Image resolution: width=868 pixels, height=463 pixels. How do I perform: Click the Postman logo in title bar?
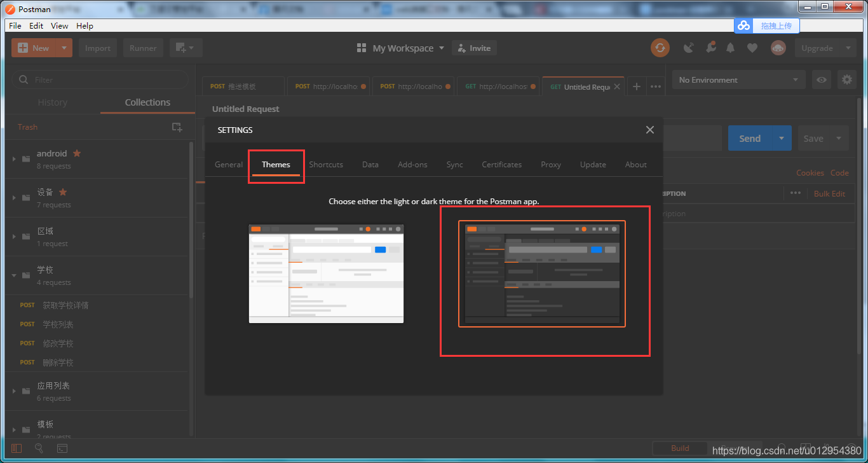tap(10, 10)
